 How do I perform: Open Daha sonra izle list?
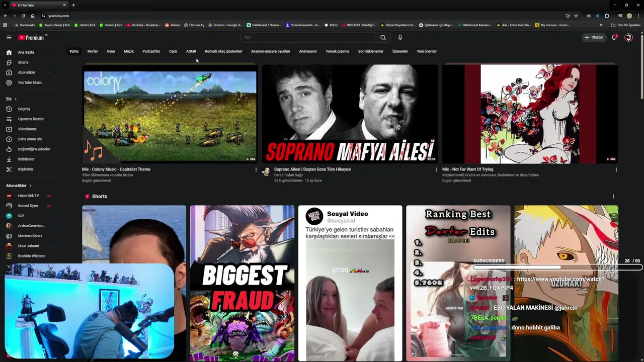click(x=31, y=139)
